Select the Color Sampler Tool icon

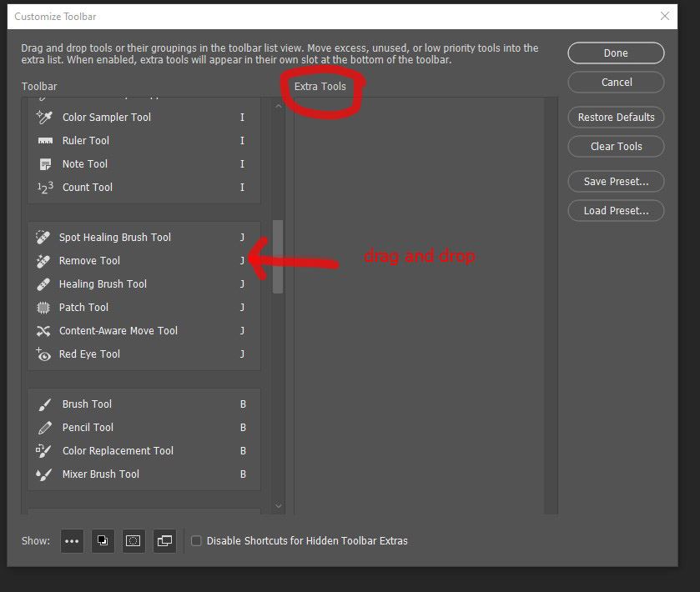[43, 117]
